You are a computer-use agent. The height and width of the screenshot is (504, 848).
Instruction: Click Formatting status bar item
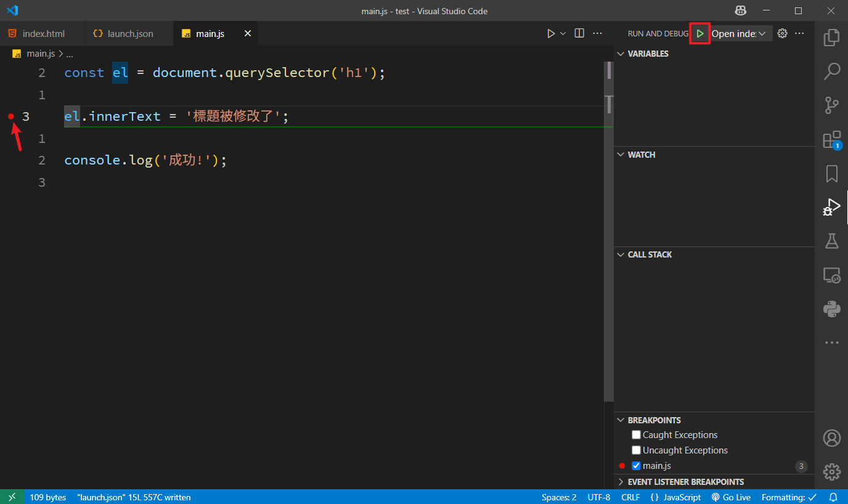click(789, 497)
